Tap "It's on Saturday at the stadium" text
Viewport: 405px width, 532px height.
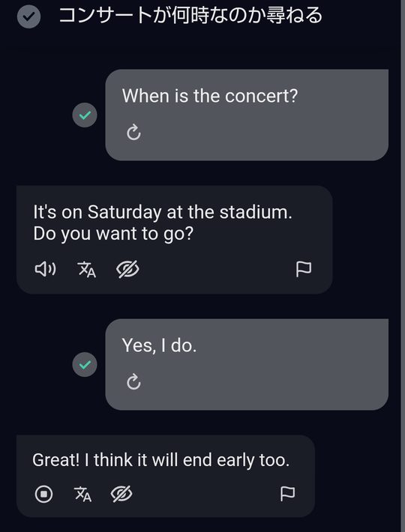(x=163, y=212)
